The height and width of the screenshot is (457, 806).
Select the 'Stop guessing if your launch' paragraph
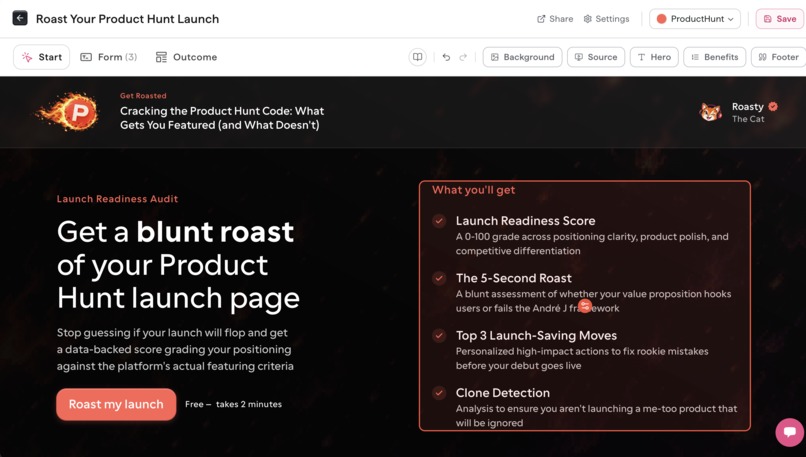coord(175,349)
